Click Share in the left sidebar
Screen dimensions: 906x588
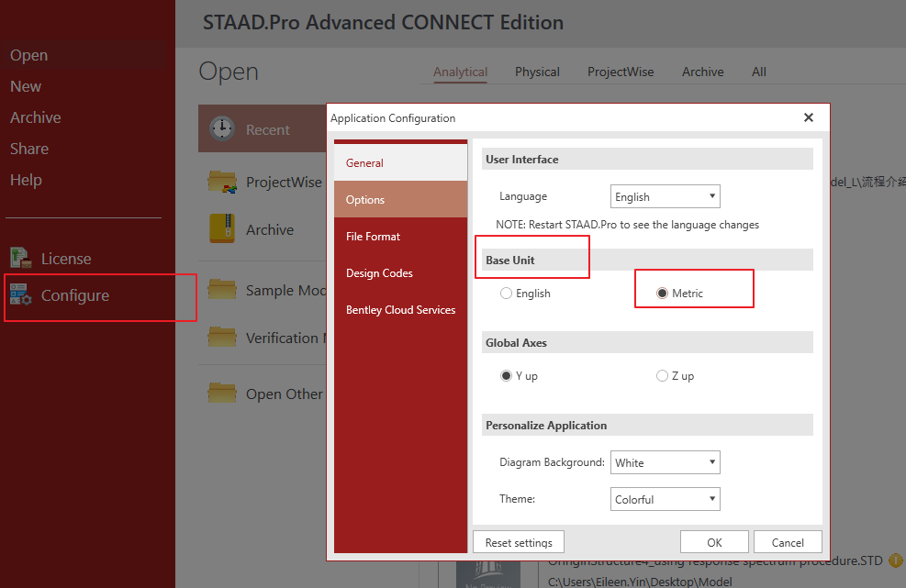click(28, 149)
